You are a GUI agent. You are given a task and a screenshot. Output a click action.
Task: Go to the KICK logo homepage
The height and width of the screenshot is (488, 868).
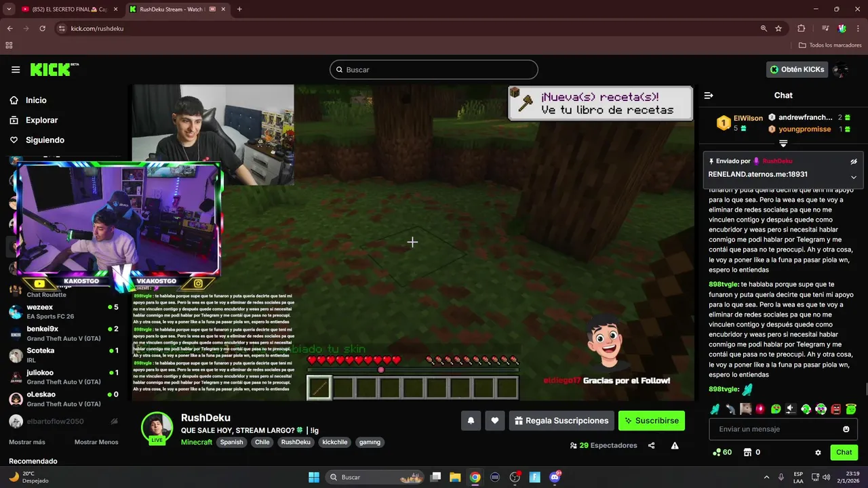pyautogui.click(x=54, y=69)
